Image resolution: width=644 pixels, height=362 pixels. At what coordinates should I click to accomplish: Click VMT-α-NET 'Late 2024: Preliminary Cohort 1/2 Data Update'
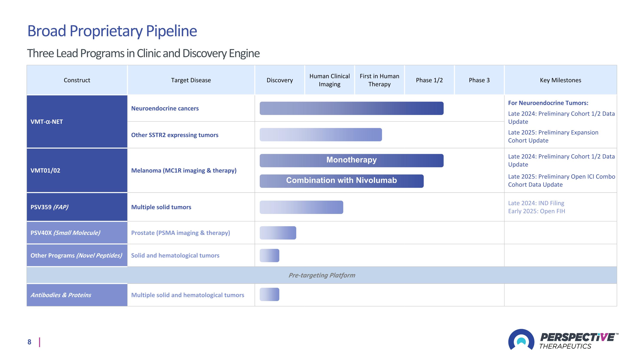561,118
